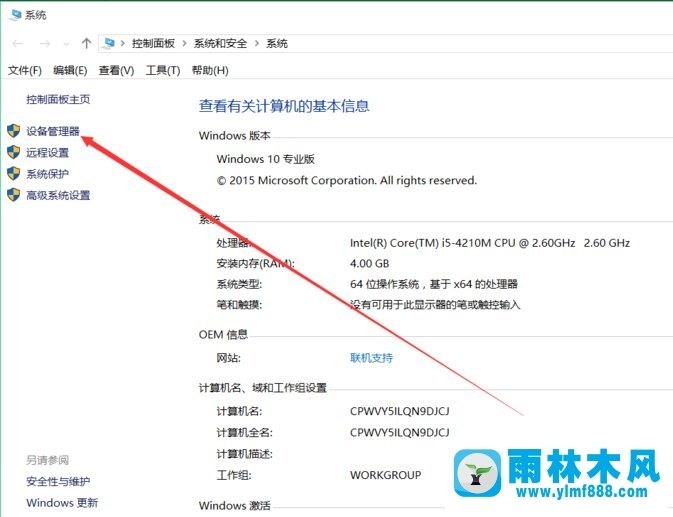The height and width of the screenshot is (517, 673).
Task: Click 计算机名、域和工作组设置 section header
Action: click(x=263, y=388)
